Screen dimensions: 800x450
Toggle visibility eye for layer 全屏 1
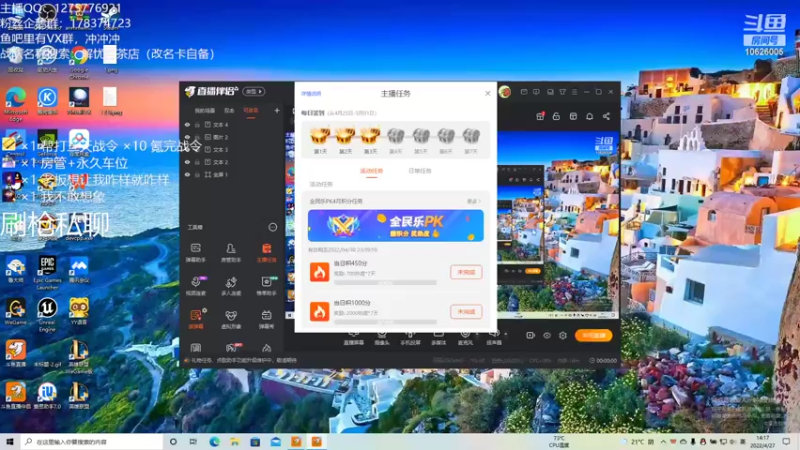(x=187, y=174)
